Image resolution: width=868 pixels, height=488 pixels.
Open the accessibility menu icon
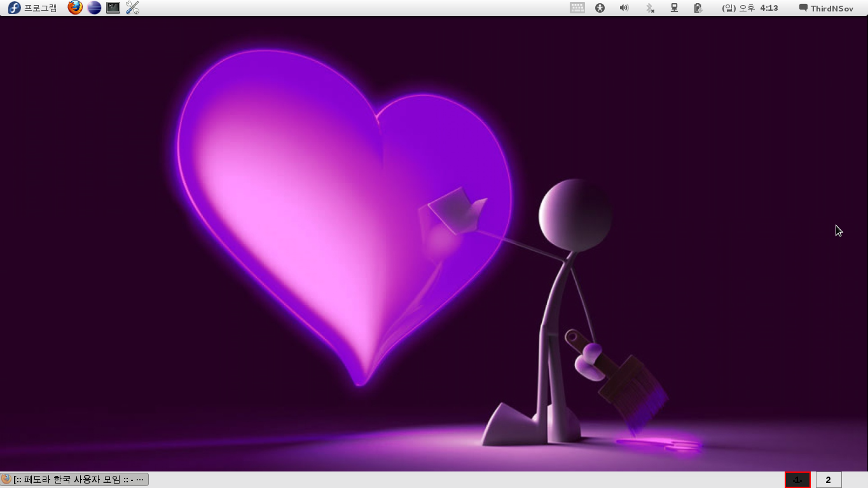pos(600,8)
